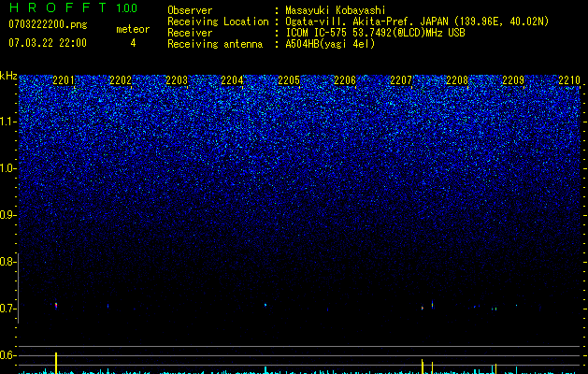Click the meteor count value 4
Screen dimensions: 588x374
(x=133, y=43)
